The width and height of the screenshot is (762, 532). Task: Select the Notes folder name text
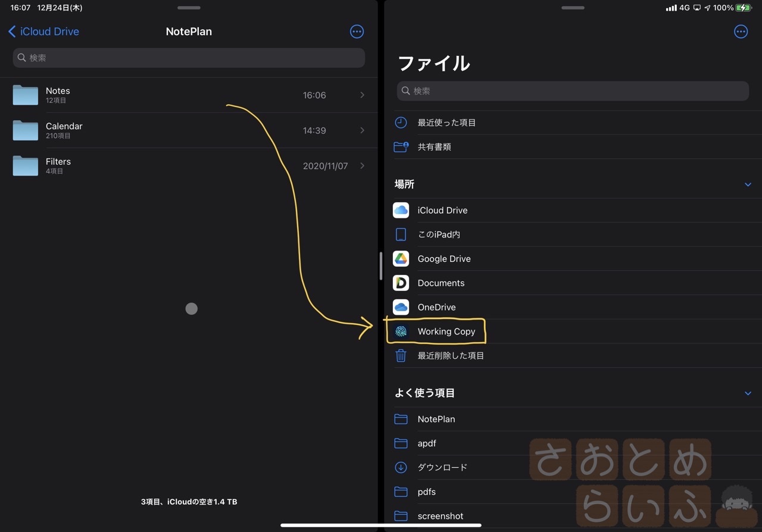(58, 91)
